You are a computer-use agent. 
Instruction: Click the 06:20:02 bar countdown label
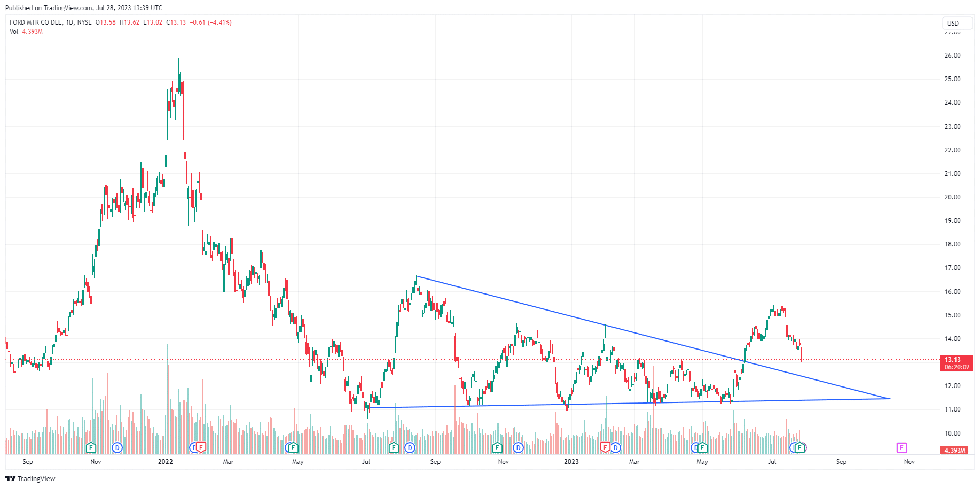coord(956,367)
